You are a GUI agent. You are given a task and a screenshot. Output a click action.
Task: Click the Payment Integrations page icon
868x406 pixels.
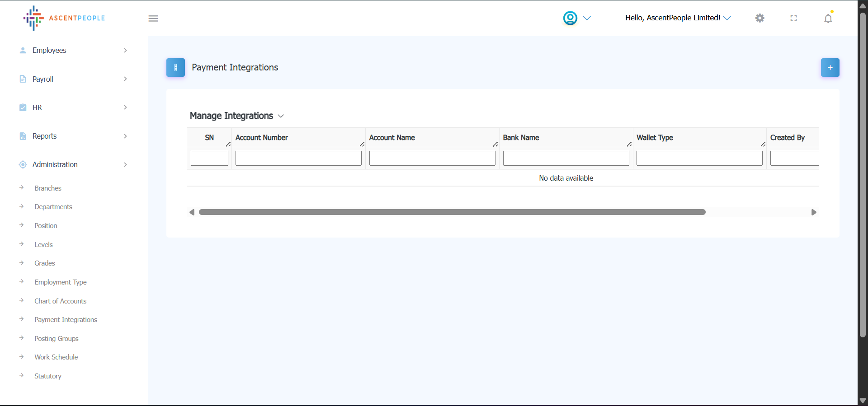point(175,68)
